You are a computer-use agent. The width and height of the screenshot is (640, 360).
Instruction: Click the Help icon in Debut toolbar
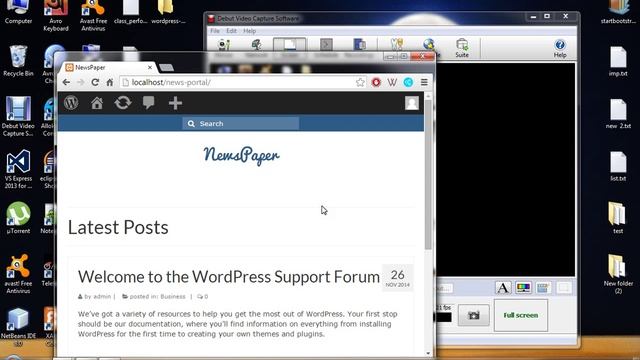560,48
